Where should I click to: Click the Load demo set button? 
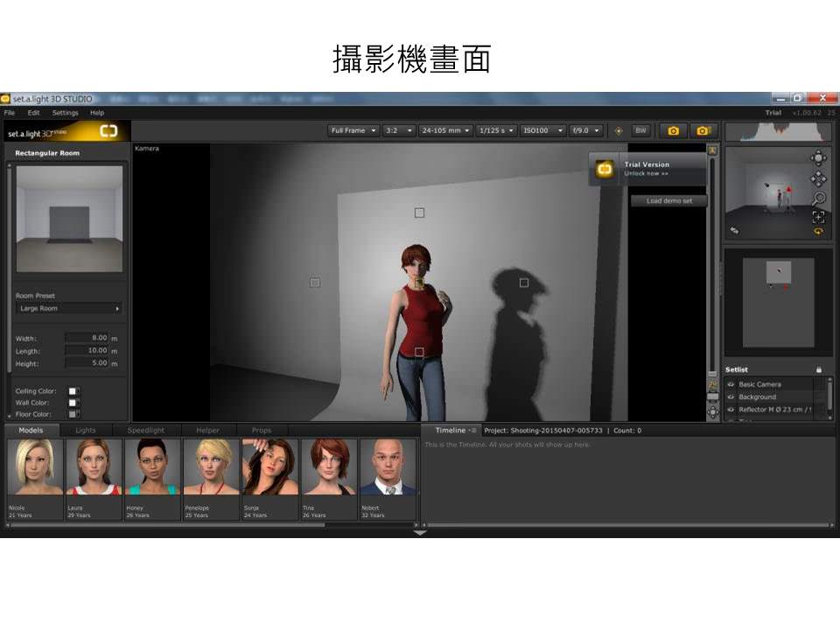click(668, 200)
